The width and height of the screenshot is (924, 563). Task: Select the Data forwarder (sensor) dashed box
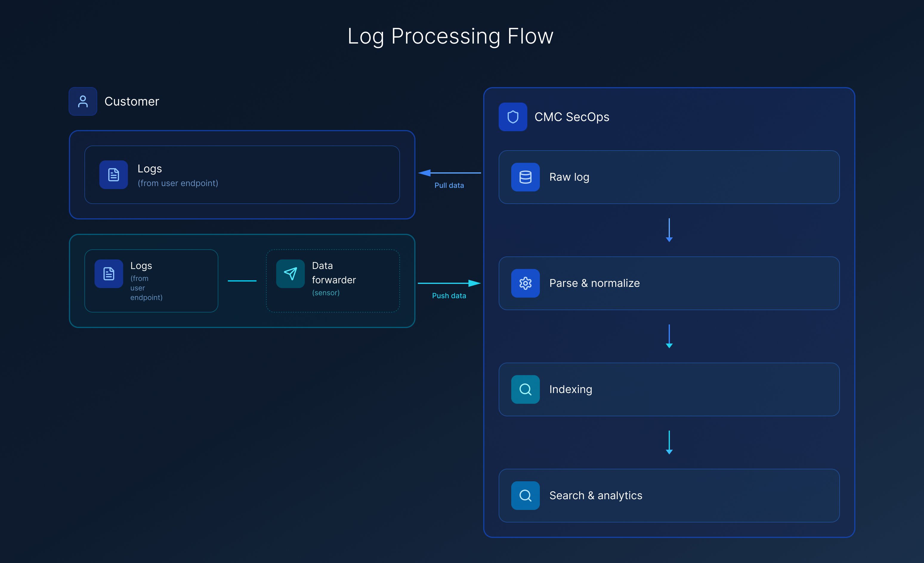pyautogui.click(x=333, y=280)
